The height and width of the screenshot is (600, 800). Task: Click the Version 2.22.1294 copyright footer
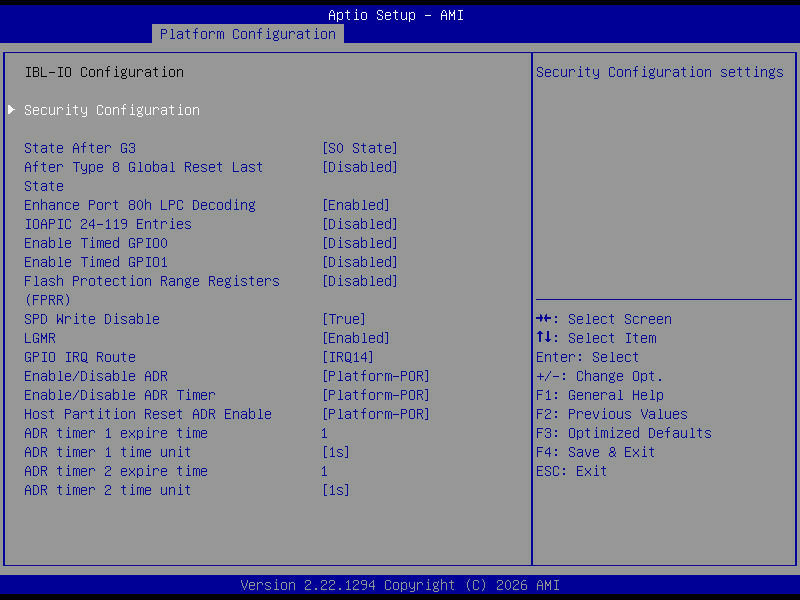tap(400, 585)
